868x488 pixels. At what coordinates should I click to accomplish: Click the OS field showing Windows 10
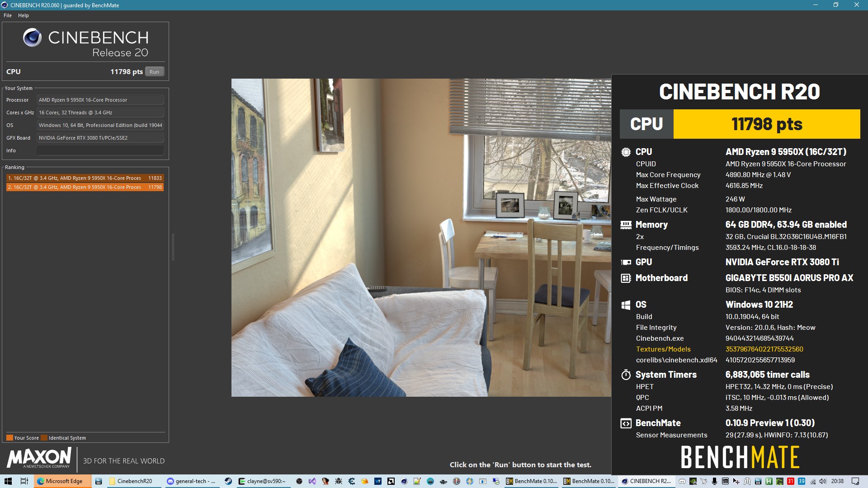tap(100, 125)
